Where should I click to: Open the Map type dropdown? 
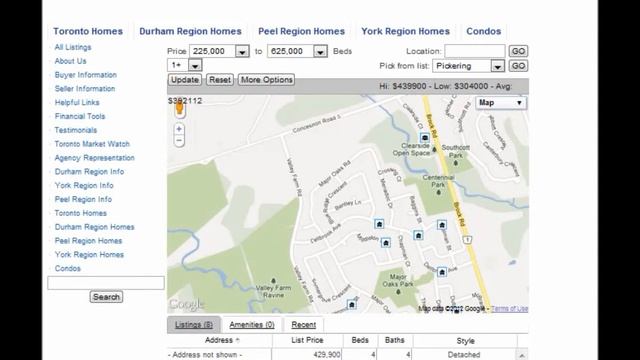[501, 102]
